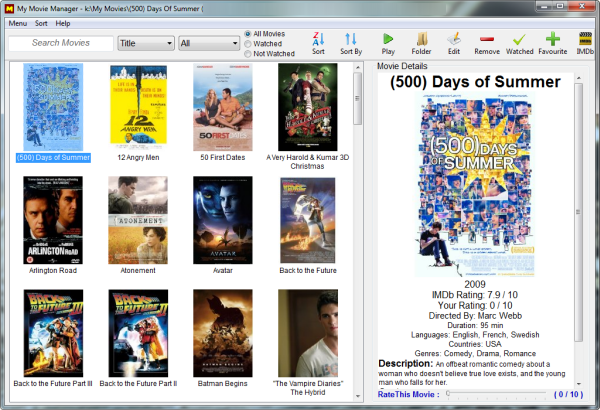Click the red Remove icon
The height and width of the screenshot is (410, 600).
pyautogui.click(x=487, y=39)
